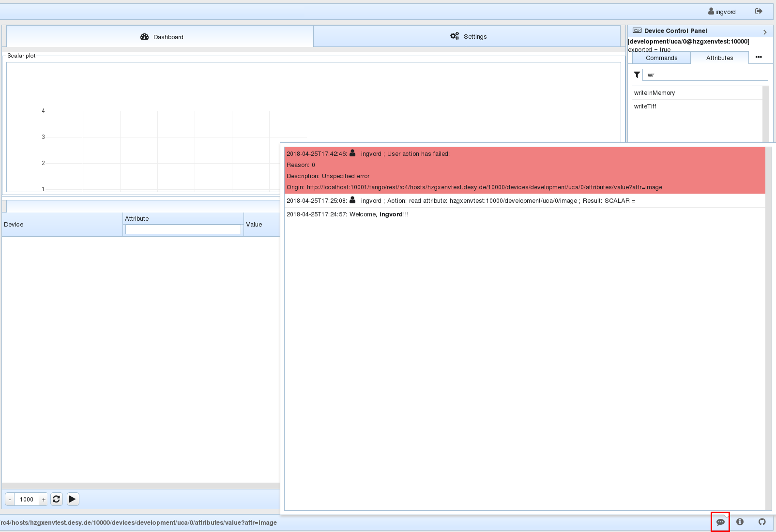
Task: Sort by the Device column header
Action: click(62, 225)
